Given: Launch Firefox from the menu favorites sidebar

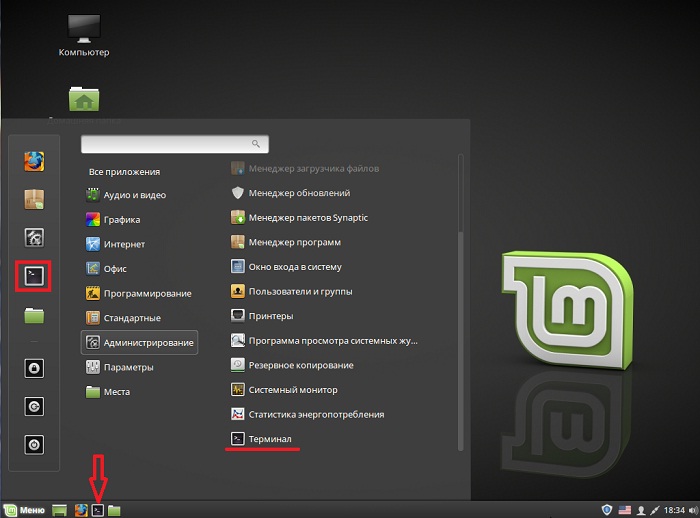Looking at the screenshot, I should pyautogui.click(x=34, y=162).
